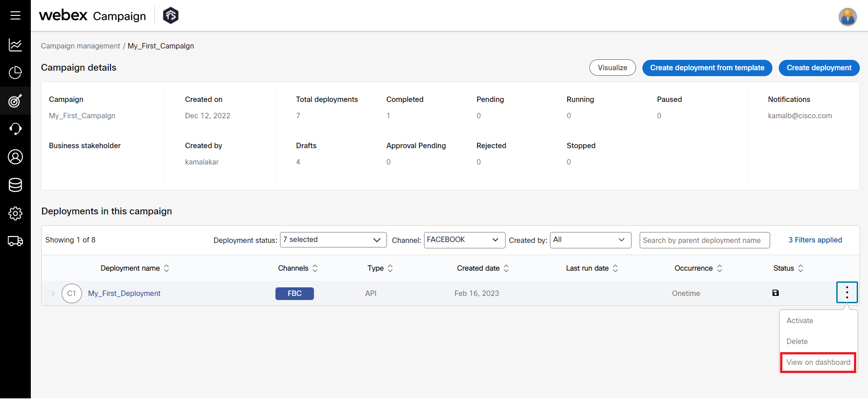
Task: Click the API type cell
Action: click(371, 293)
